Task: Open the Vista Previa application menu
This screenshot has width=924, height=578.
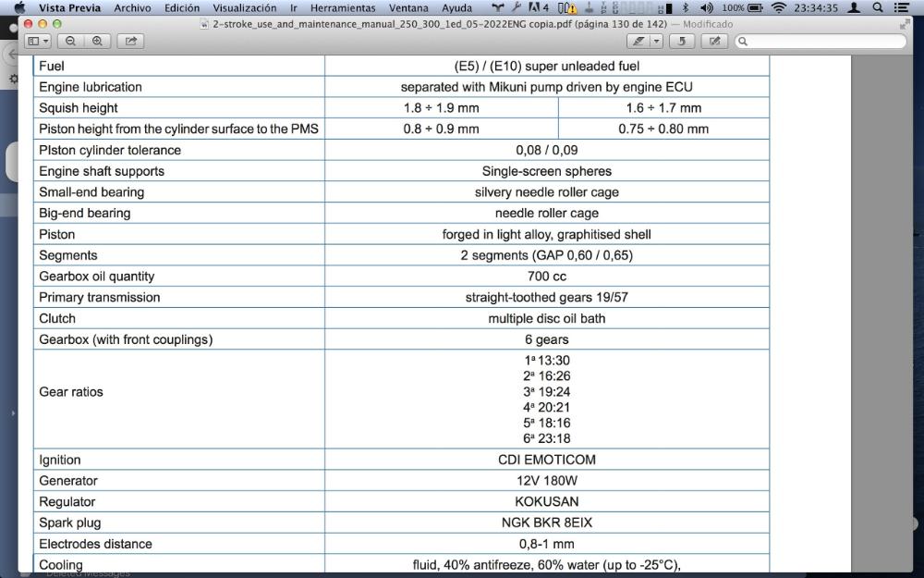Action: tap(69, 7)
